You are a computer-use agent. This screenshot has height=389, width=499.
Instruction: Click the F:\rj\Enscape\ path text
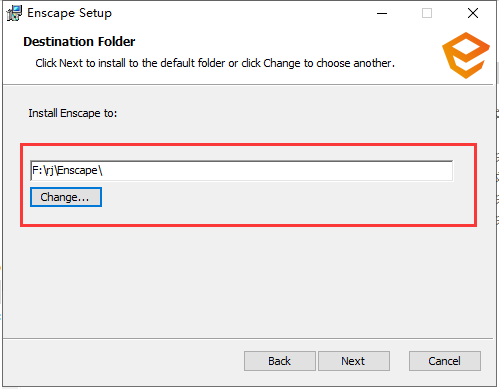pyautogui.click(x=67, y=170)
